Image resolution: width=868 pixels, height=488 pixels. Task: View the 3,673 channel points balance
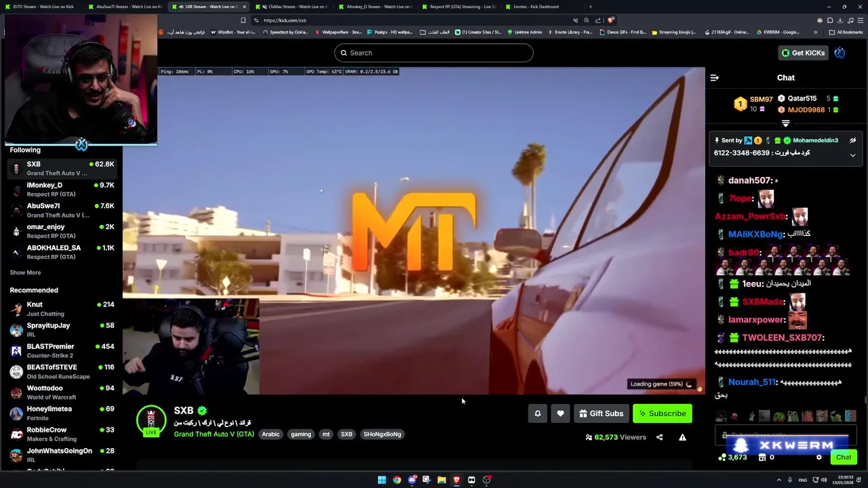(732, 457)
